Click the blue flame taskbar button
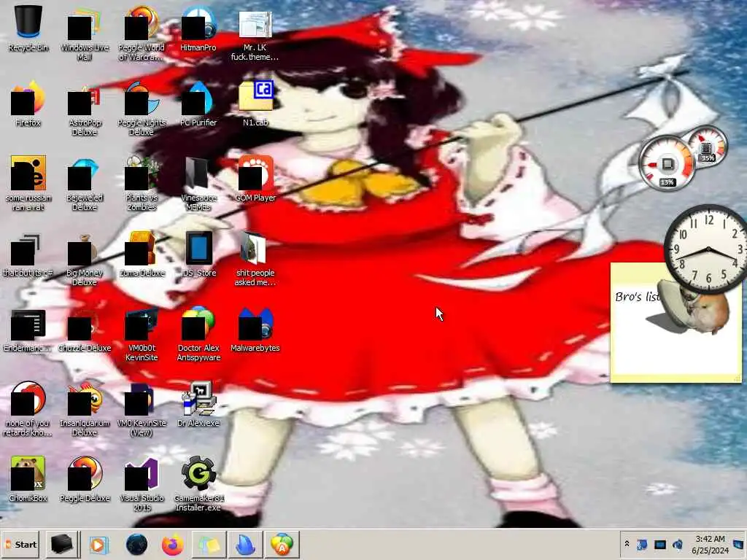Viewport: 747px width, 560px height. point(245,545)
